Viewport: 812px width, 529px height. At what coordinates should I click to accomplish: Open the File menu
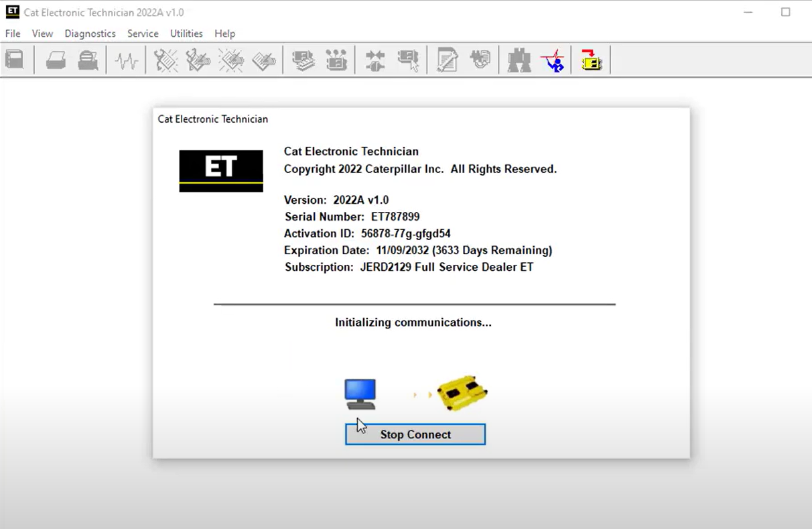[x=13, y=34]
